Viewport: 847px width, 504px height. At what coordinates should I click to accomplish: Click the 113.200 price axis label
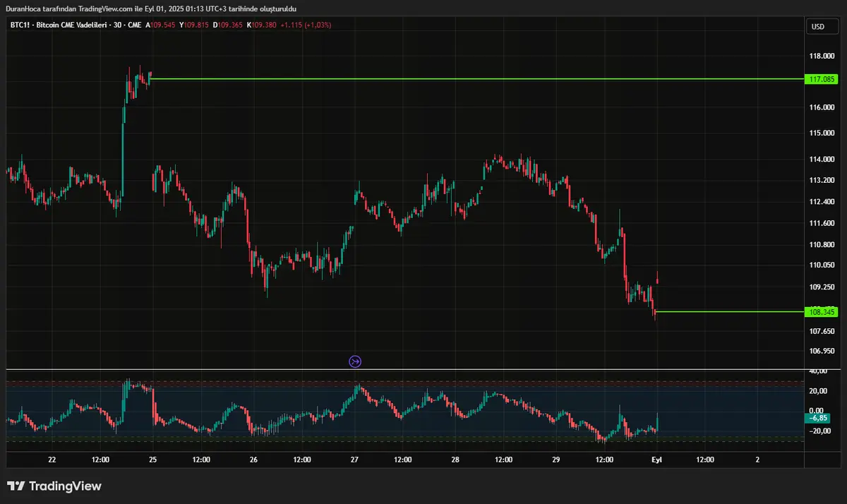click(822, 180)
